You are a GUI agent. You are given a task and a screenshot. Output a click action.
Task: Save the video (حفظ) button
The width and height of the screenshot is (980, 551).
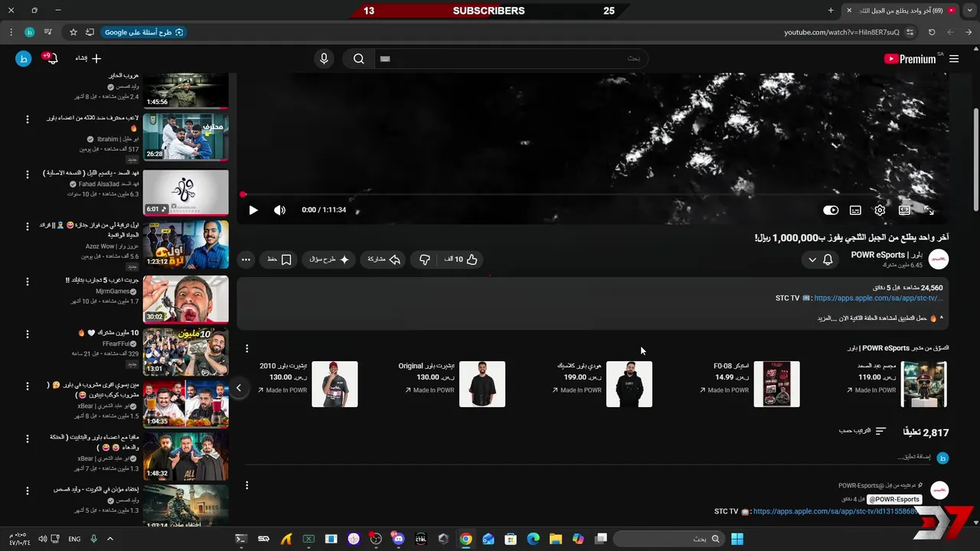279,259
